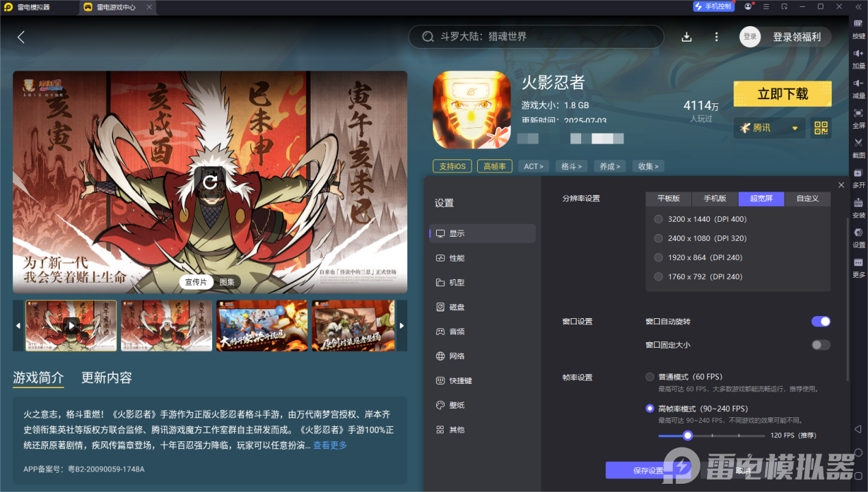Select the 其他 settings category
The image size is (868, 492).
483,430
